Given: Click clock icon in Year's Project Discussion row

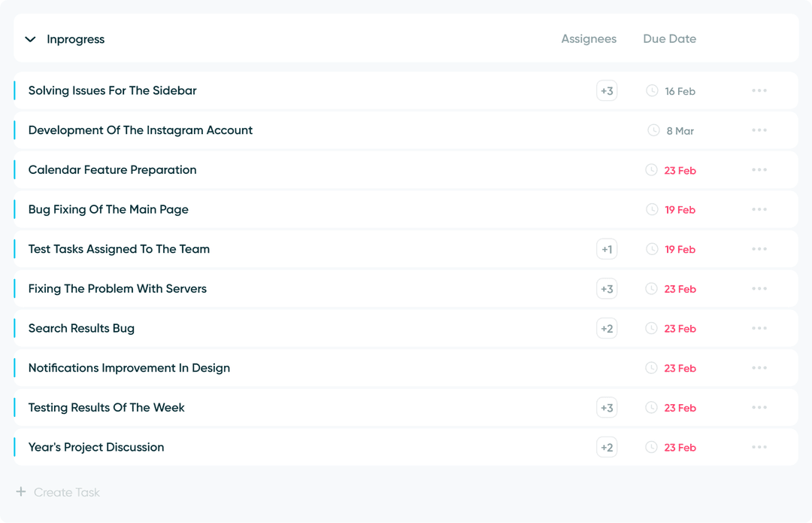Looking at the screenshot, I should [x=651, y=447].
